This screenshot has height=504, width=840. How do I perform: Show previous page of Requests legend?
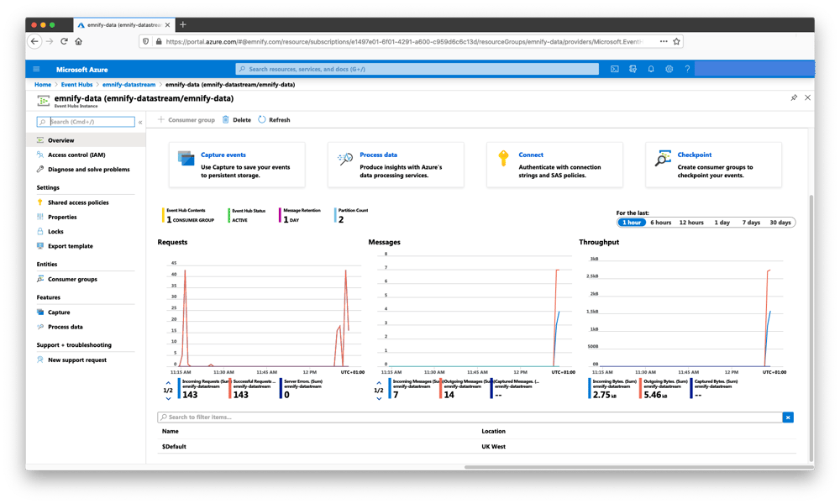[x=168, y=383]
